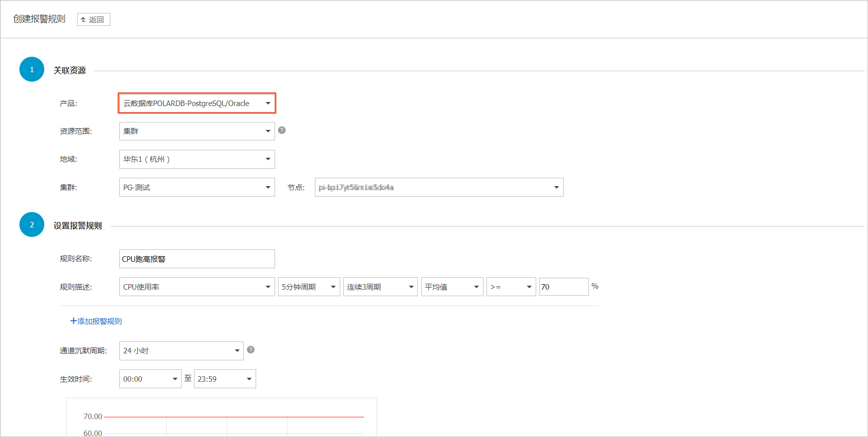
Task: Click the 70.00 chart axis label
Action: click(x=93, y=417)
